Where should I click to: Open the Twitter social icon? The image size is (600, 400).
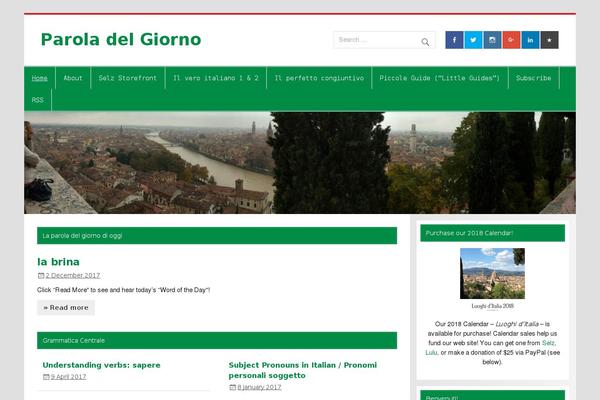coord(473,40)
